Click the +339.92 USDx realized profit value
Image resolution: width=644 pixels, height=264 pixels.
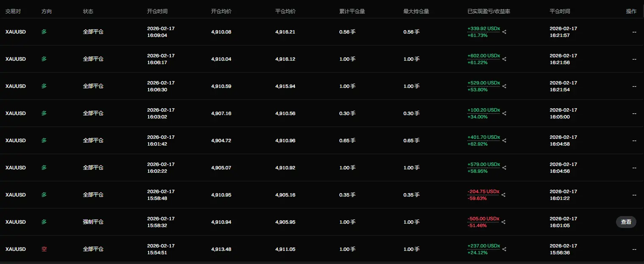[483, 28]
